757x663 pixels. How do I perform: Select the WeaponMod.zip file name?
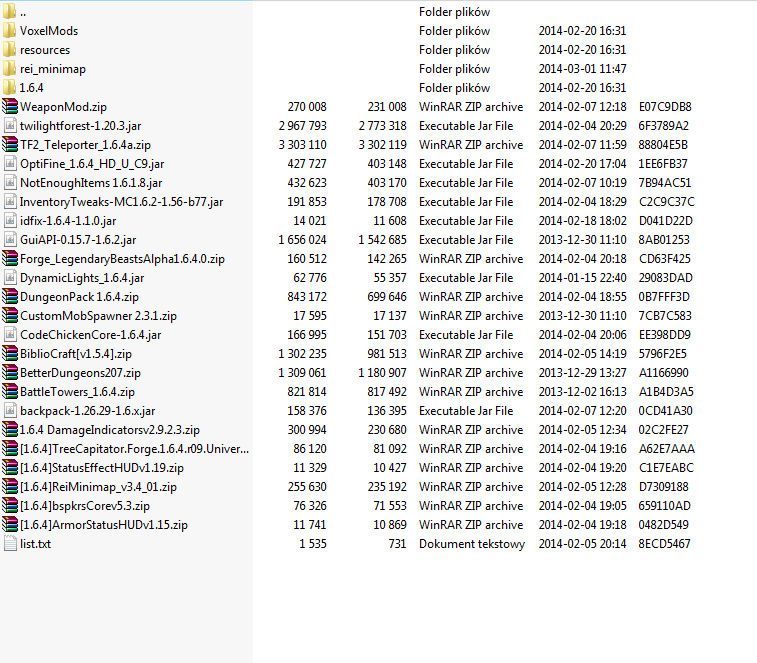63,107
